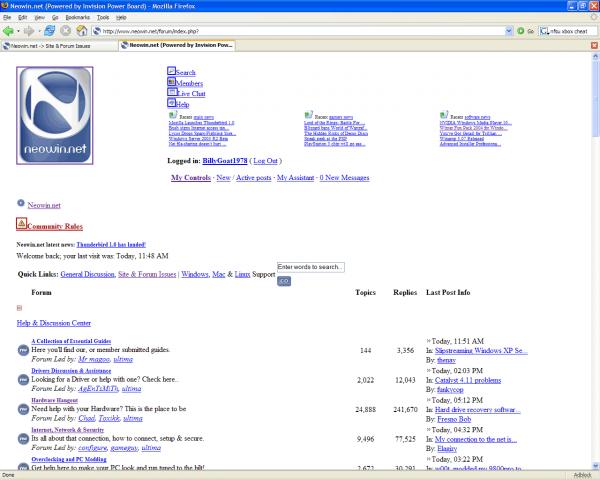Screen dimensions: 600x480
Task: Click the scrollbar down arrow
Action: click(x=595, y=465)
